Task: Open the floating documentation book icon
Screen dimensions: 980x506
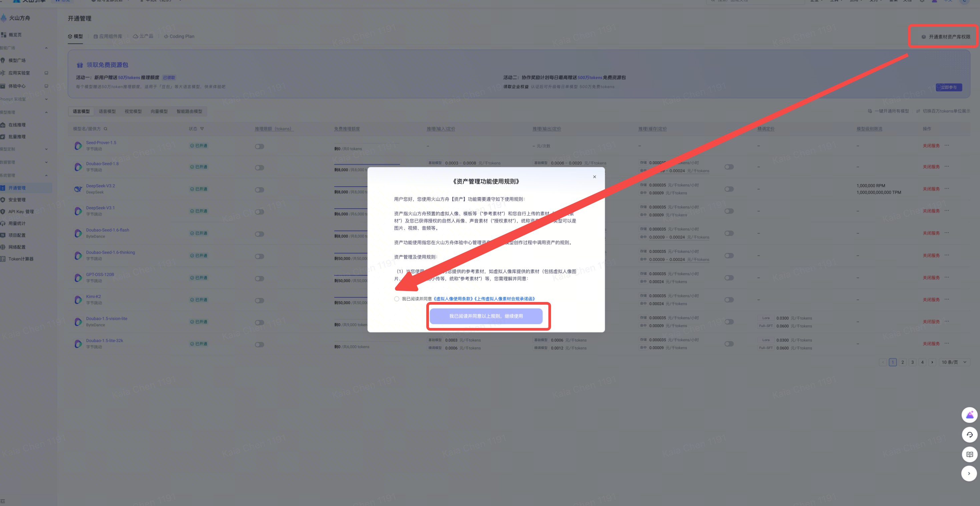Action: (969, 454)
